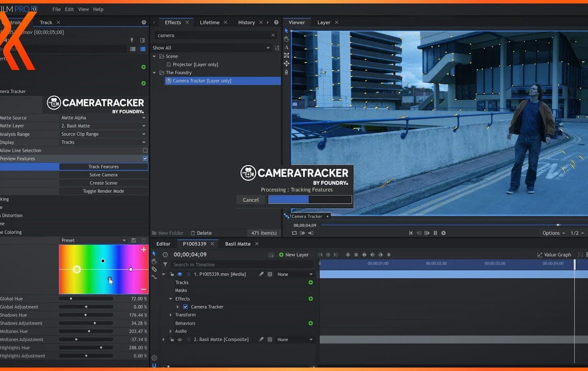Select the arrow selection tool beside the Viewer
The width and height of the screenshot is (588, 371).
286,30
